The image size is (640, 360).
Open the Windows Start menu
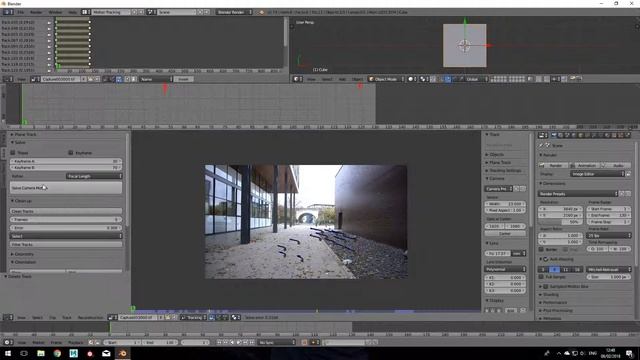8,353
